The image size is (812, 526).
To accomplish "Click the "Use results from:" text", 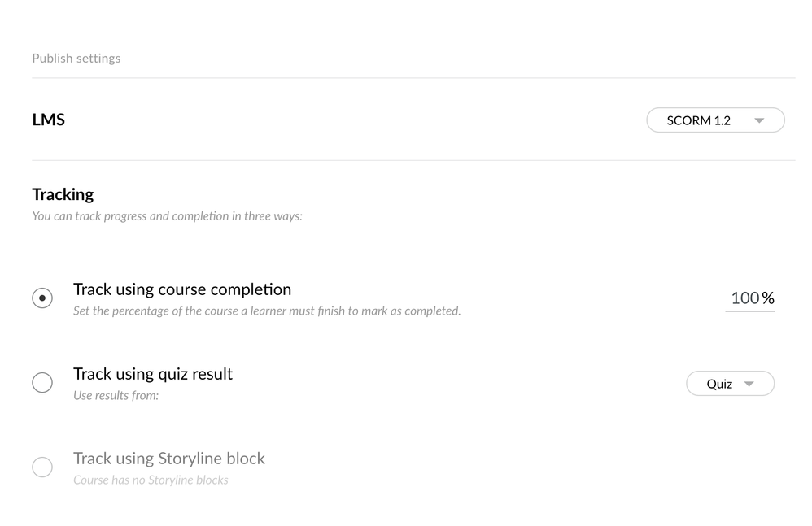I will tap(116, 396).
